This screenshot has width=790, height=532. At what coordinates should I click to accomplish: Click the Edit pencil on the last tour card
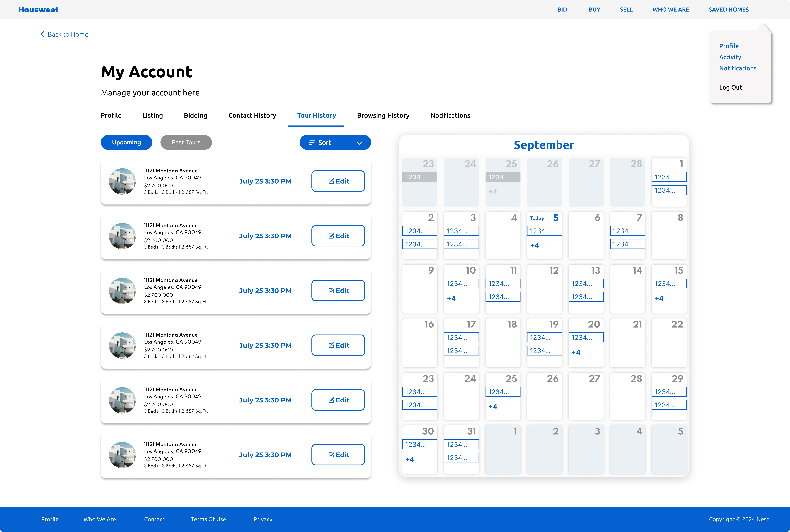coord(331,455)
